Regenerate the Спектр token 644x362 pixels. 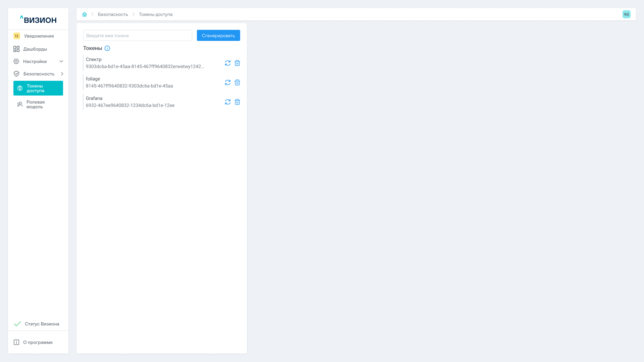point(228,63)
